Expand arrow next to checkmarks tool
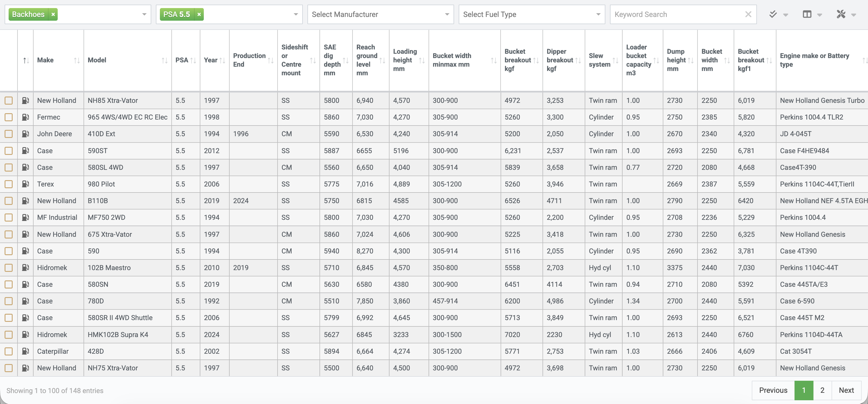 click(x=785, y=15)
